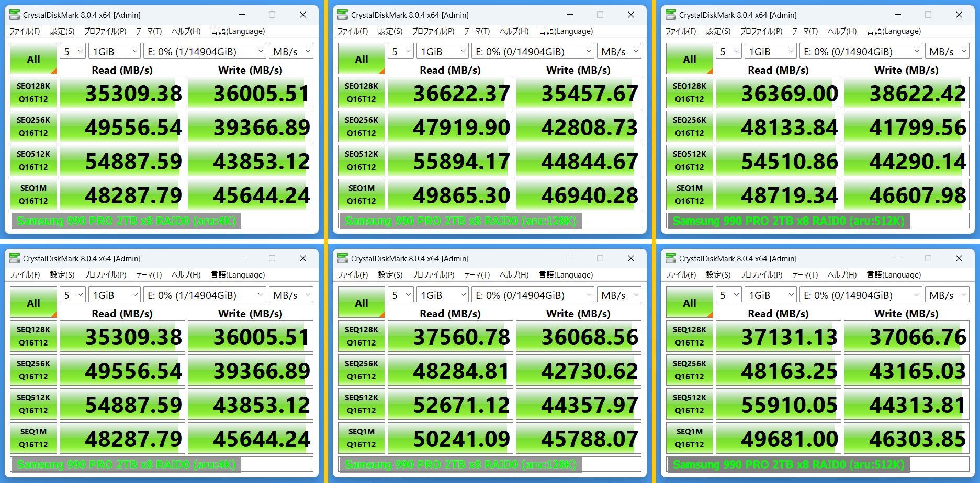The image size is (980, 483).
Task: Open プロファイル(P) menu in top-right window
Action: (x=761, y=31)
